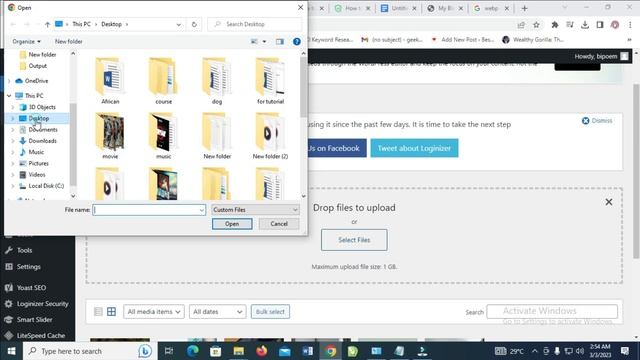Click Tweet about Loginizer button
640x360 pixels.
(414, 148)
